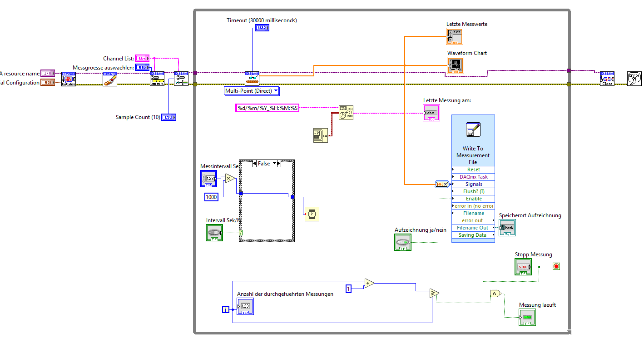644x344 pixels.
Task: Select the Speicherort Aufzeichnung path terminal
Action: (507, 228)
